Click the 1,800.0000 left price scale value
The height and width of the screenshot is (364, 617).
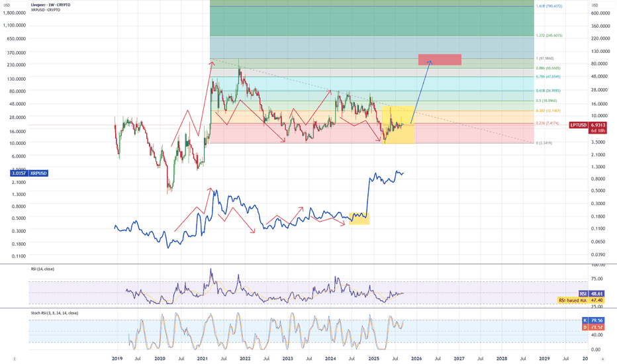coord(15,13)
